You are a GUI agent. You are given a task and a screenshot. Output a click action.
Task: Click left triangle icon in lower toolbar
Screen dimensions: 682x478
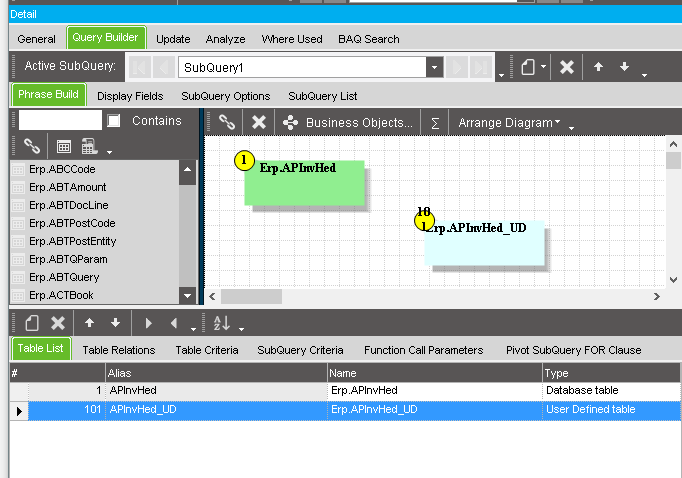point(174,323)
